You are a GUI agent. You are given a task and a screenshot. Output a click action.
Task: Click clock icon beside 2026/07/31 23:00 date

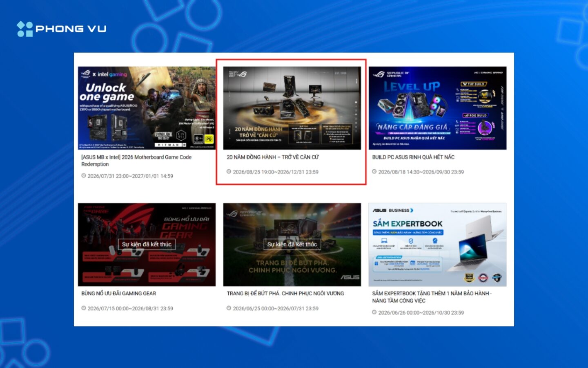pyautogui.click(x=83, y=176)
